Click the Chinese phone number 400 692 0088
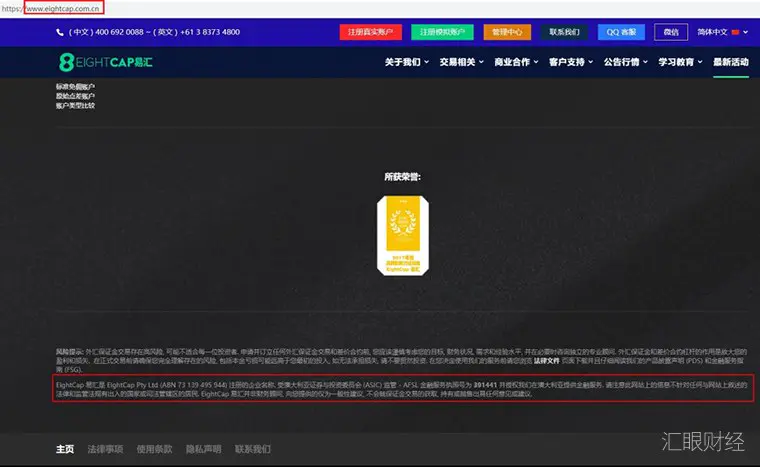The height and width of the screenshot is (467, 760). tap(119, 32)
